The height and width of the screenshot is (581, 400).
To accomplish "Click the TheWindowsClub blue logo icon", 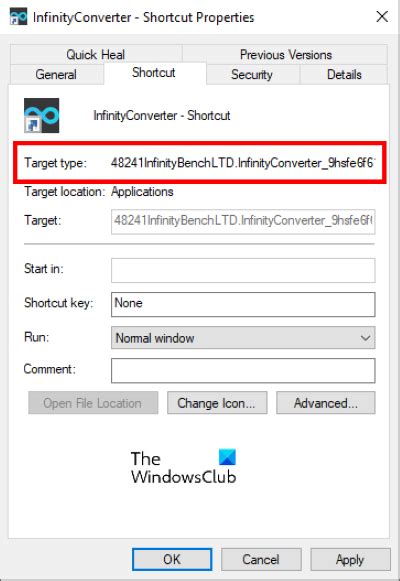I will (227, 457).
